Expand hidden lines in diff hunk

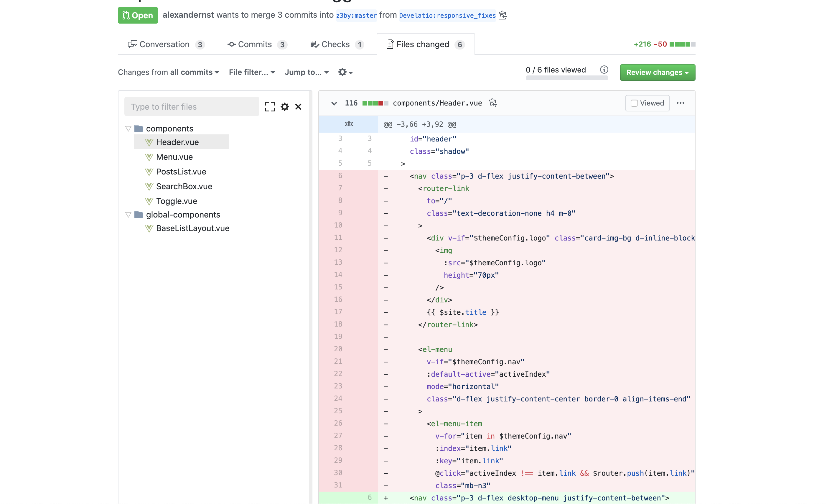tap(349, 124)
